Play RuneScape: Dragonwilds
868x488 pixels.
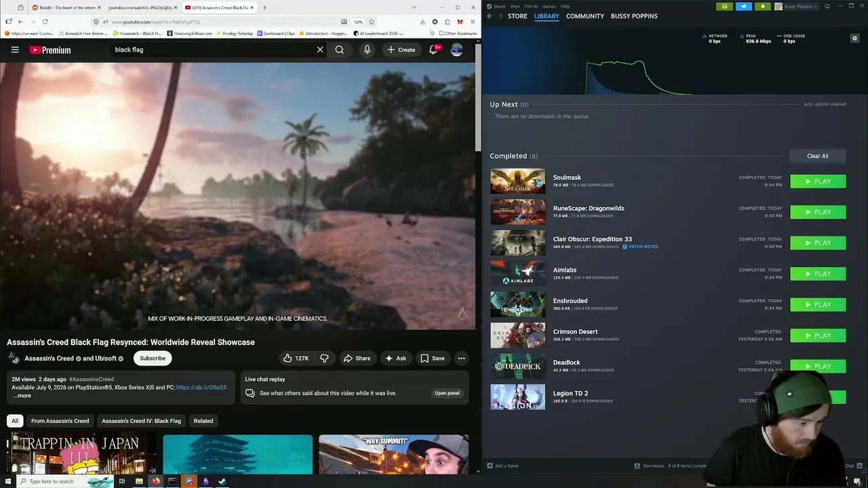818,212
